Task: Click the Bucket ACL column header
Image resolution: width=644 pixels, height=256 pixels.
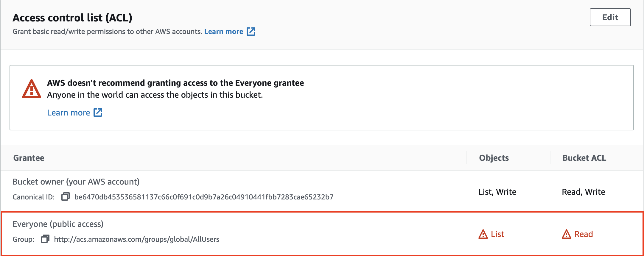Action: [584, 158]
